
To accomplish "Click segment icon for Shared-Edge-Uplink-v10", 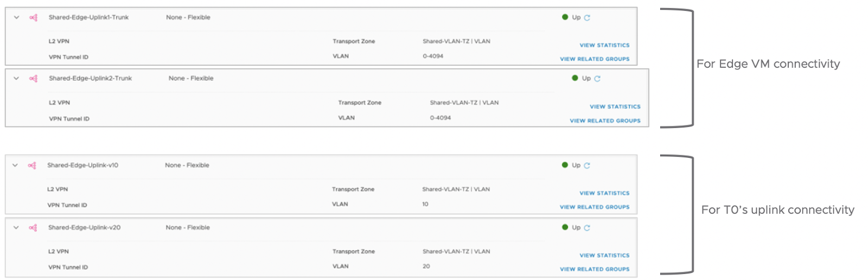I will [x=33, y=166].
